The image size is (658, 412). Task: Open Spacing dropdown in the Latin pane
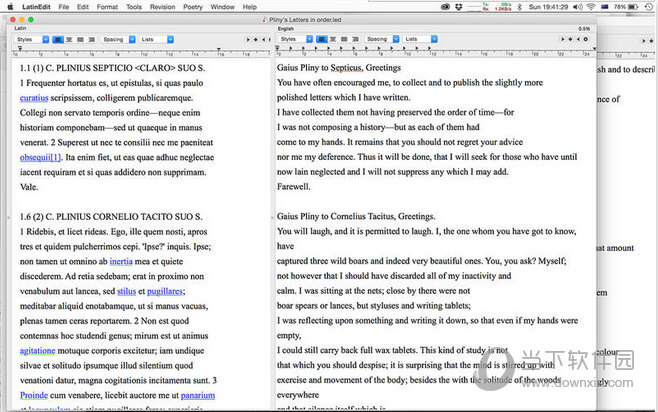(x=119, y=39)
